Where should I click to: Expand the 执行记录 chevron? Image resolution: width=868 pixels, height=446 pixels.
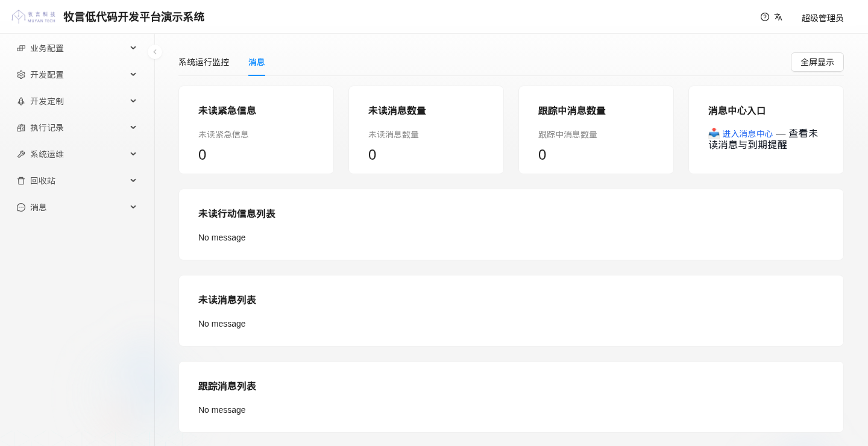pos(133,127)
